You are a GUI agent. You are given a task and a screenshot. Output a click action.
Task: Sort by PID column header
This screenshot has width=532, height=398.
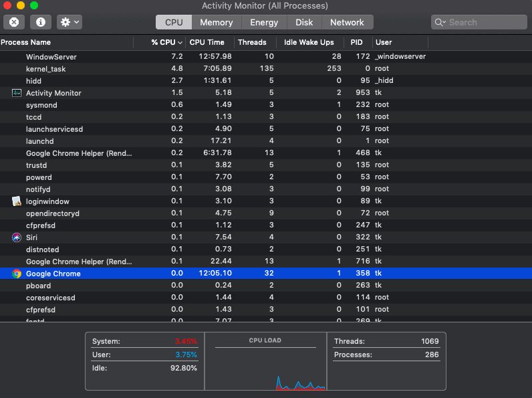(x=358, y=42)
